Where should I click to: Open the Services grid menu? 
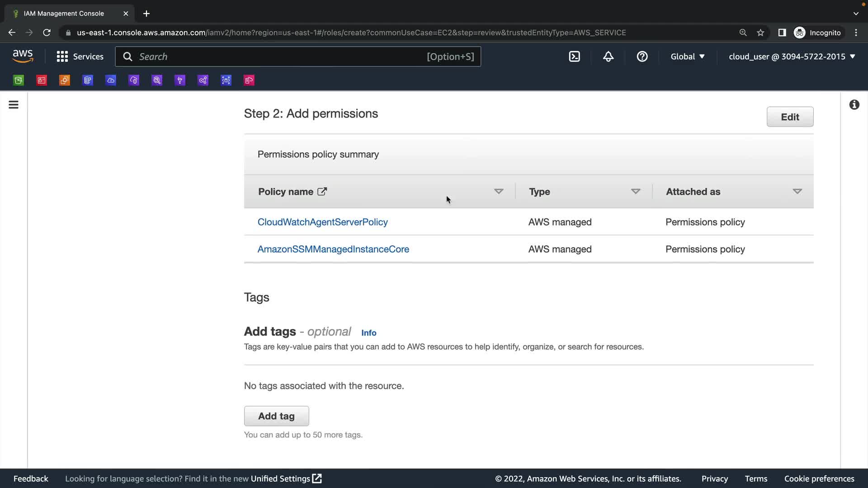tap(80, 56)
